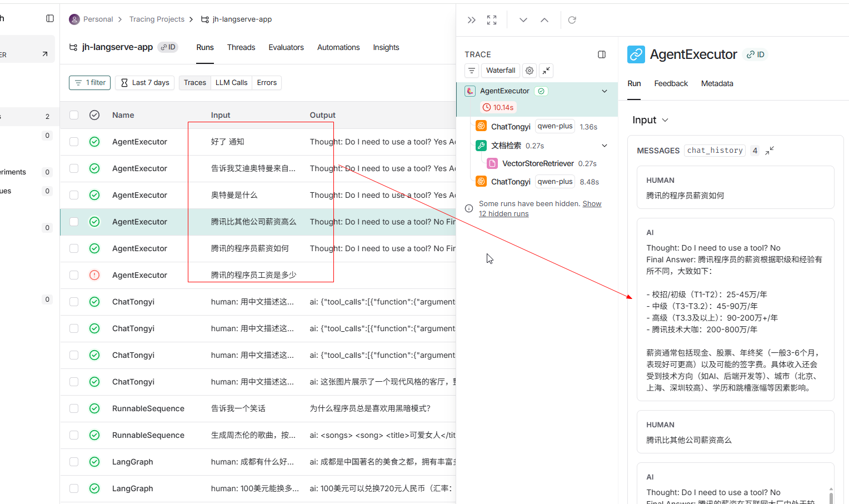Open trace filter options icon
This screenshot has width=849, height=504.
pyautogui.click(x=472, y=71)
